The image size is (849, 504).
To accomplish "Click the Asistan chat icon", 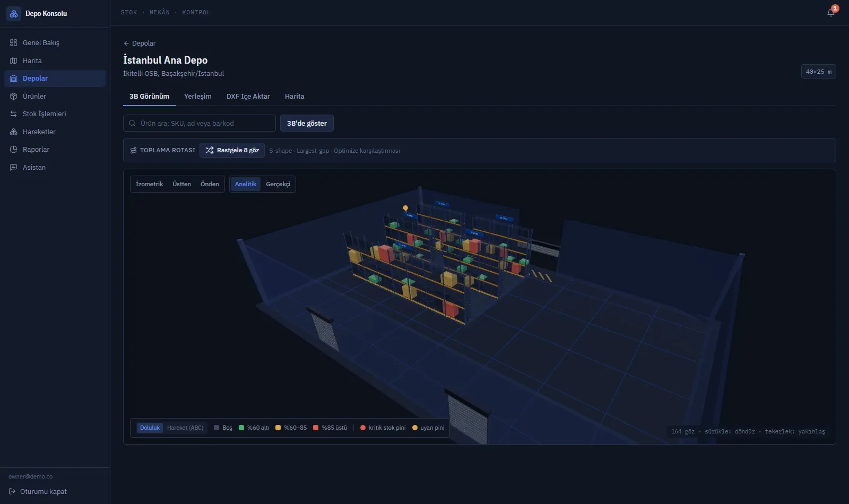I will click(x=14, y=167).
